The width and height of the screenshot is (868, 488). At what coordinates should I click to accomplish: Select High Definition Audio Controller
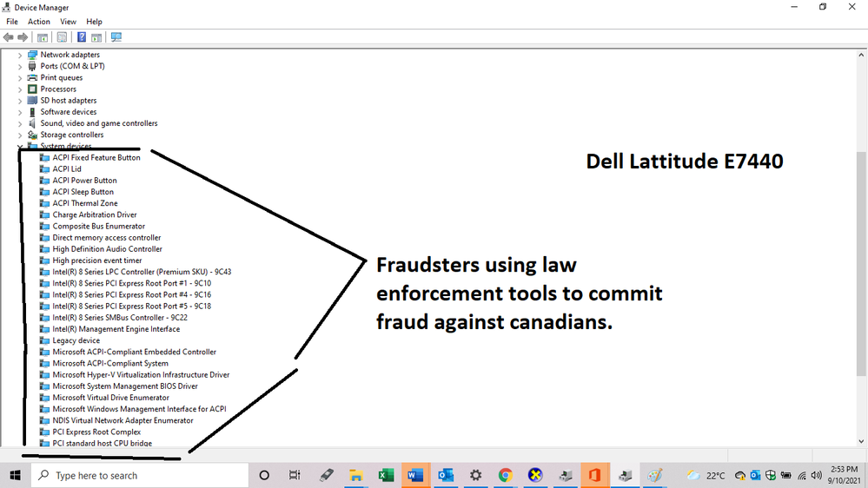[108, 249]
